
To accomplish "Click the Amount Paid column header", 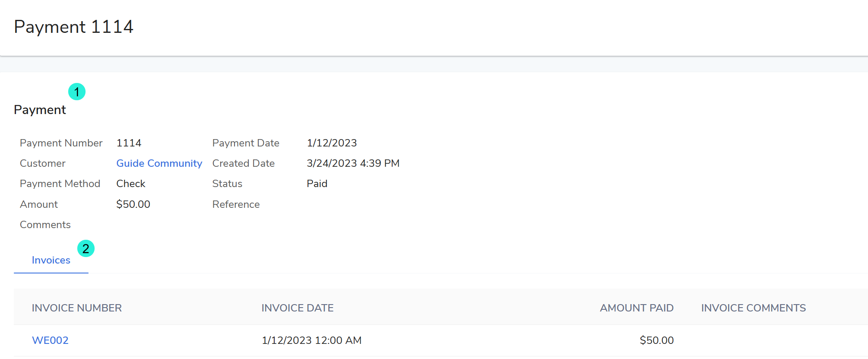I will [x=637, y=308].
